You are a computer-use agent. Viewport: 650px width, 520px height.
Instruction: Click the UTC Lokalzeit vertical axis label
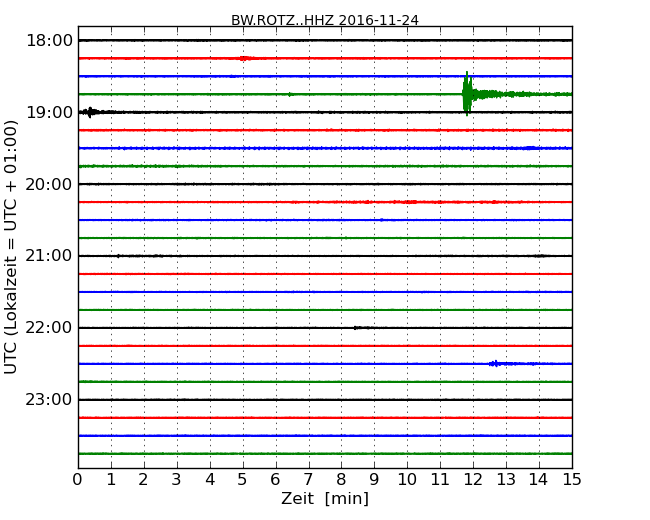(10, 247)
